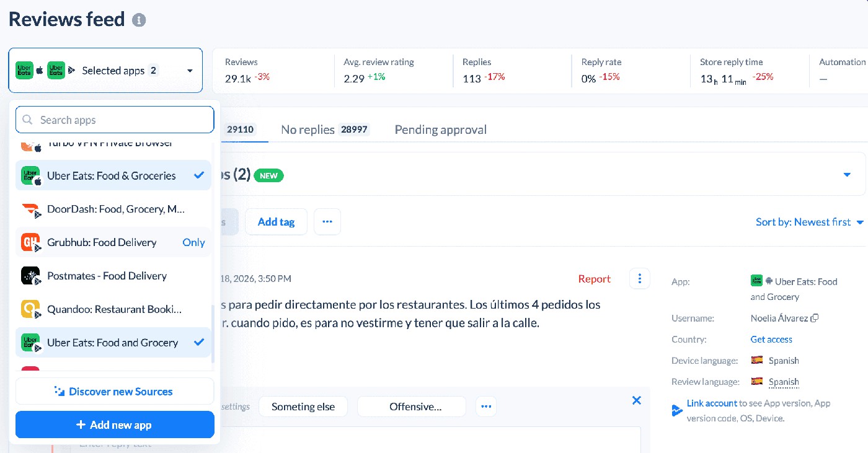Click Link account link
Viewport: 868px width, 453px height.
click(712, 403)
